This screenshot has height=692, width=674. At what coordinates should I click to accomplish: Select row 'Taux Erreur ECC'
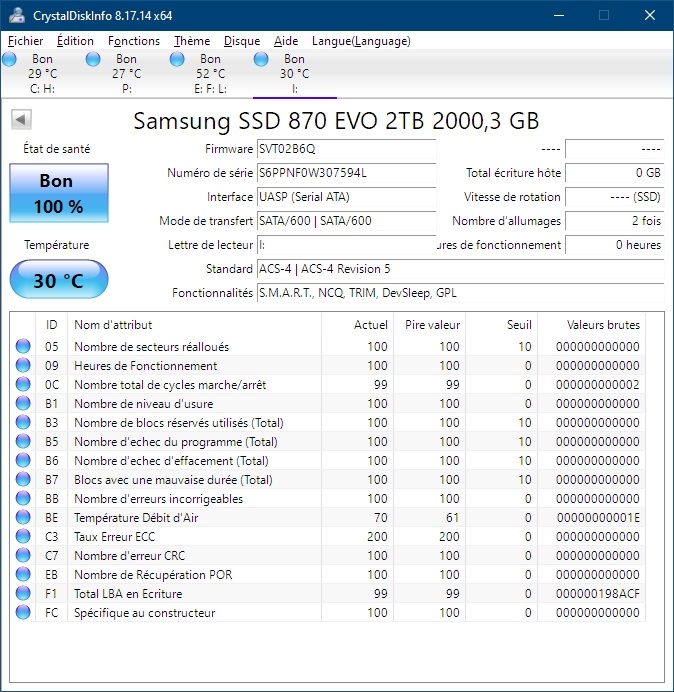(328, 536)
